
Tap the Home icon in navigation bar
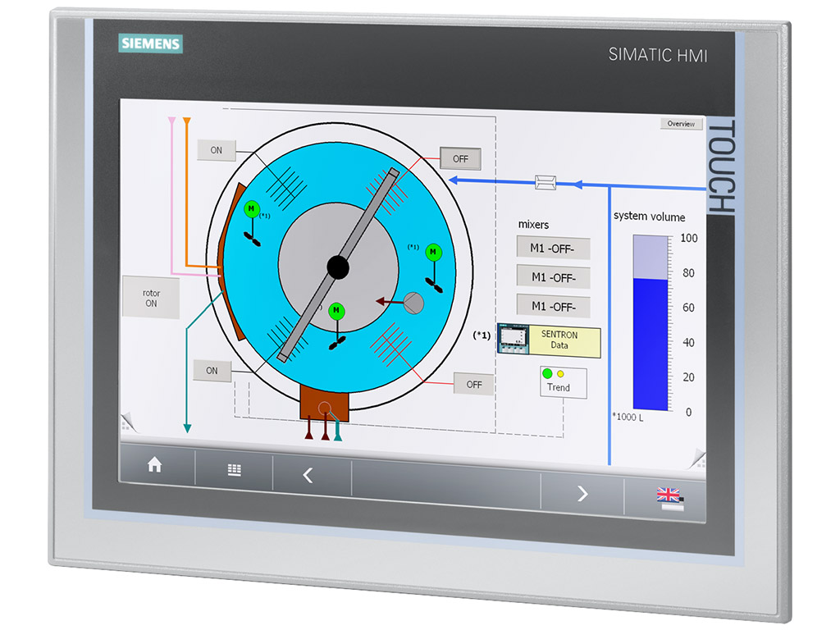[x=154, y=466]
